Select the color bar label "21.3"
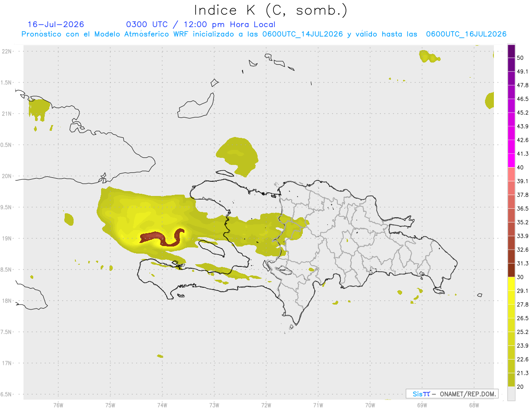This screenshot has width=532, height=411. click(x=523, y=373)
